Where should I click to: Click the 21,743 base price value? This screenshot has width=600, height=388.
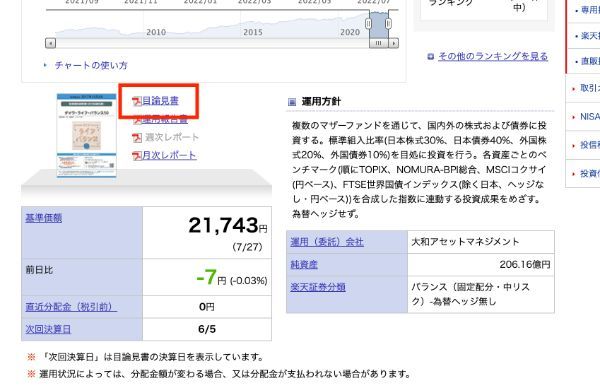click(223, 225)
